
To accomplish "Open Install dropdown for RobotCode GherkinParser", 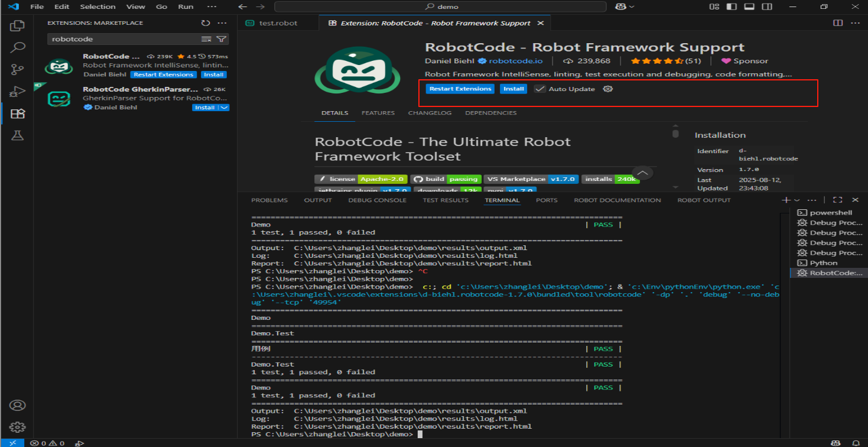I will (224, 108).
